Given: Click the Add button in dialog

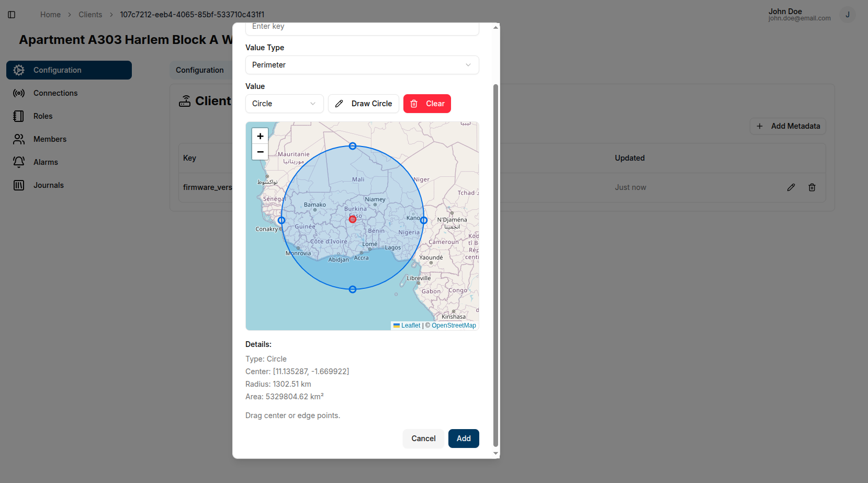Looking at the screenshot, I should pyautogui.click(x=463, y=439).
